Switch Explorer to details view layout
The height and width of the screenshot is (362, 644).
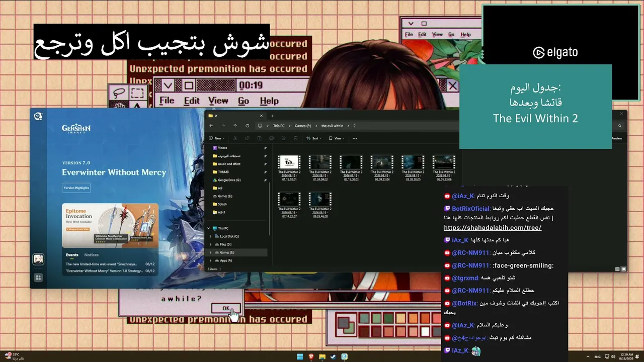click(x=617, y=269)
